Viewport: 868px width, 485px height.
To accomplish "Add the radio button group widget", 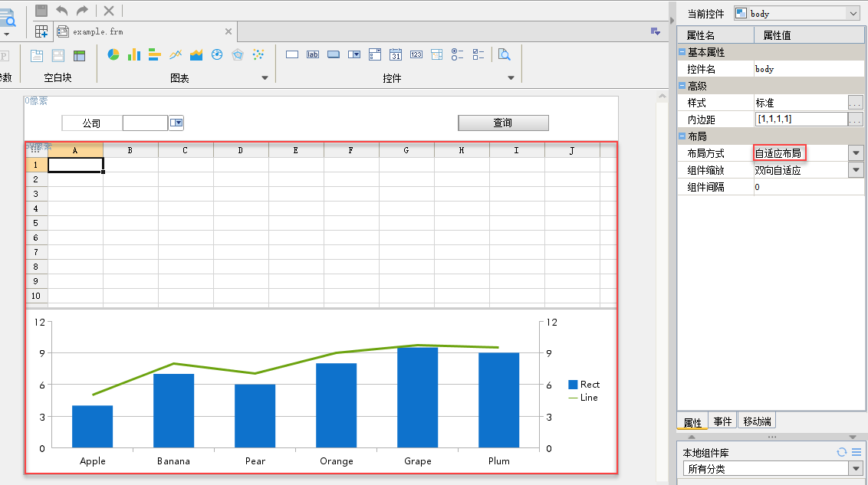I will 458,54.
